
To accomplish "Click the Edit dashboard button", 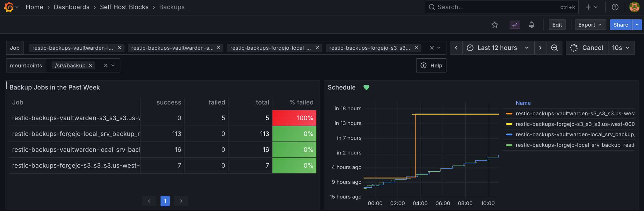I will 557,25.
